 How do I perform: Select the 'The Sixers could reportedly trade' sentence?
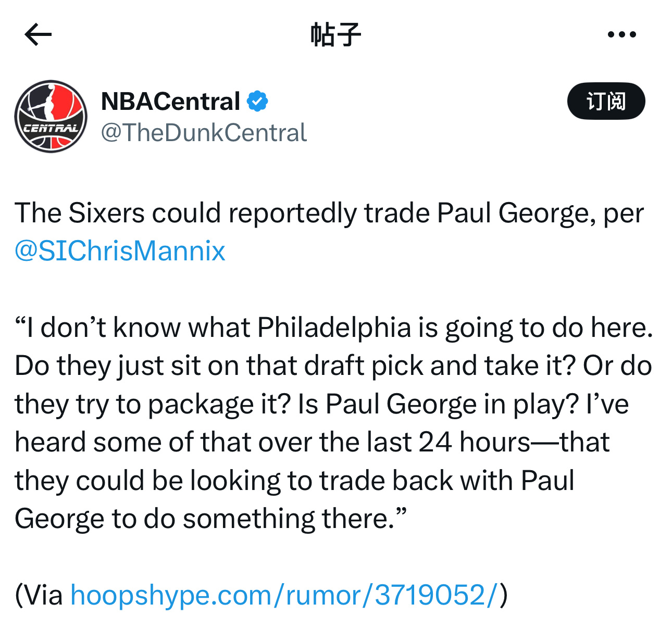coord(329,213)
